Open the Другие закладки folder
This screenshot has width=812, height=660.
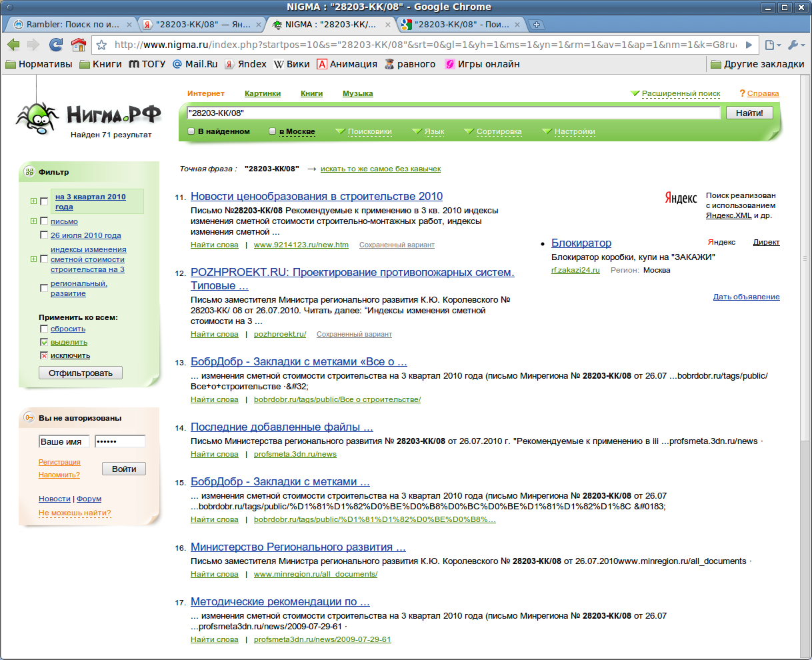(x=757, y=64)
